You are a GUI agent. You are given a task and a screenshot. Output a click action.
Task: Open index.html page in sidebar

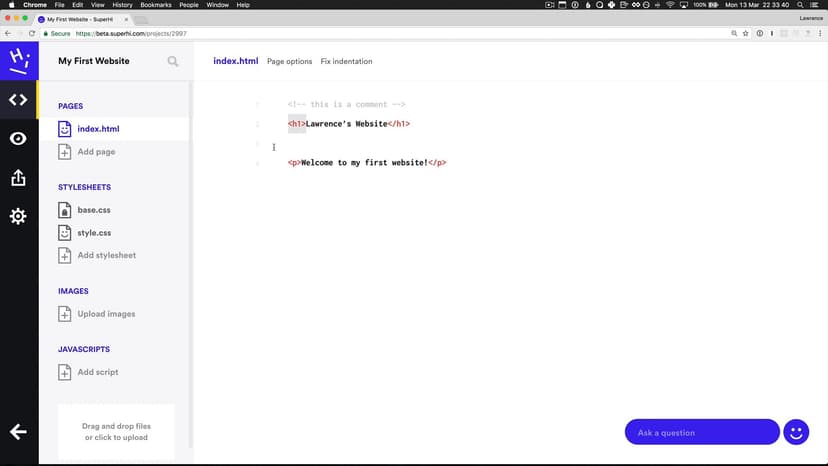(98, 129)
